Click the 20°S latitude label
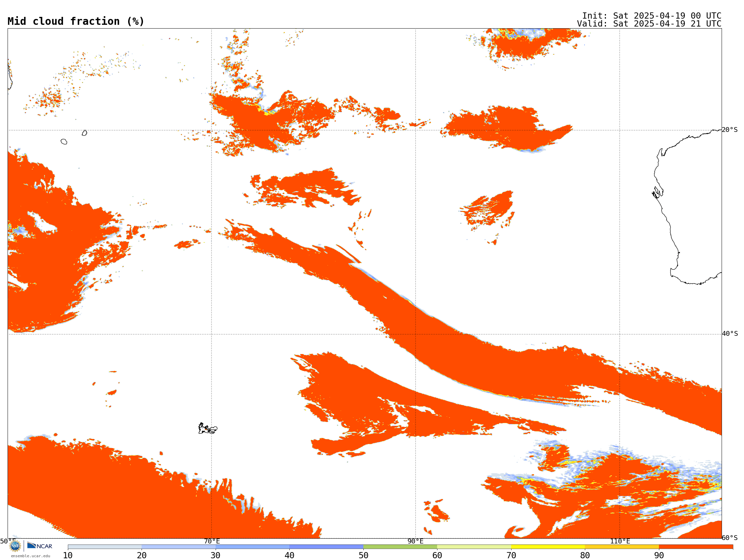Viewport: 744px width, 560px height. pyautogui.click(x=730, y=130)
